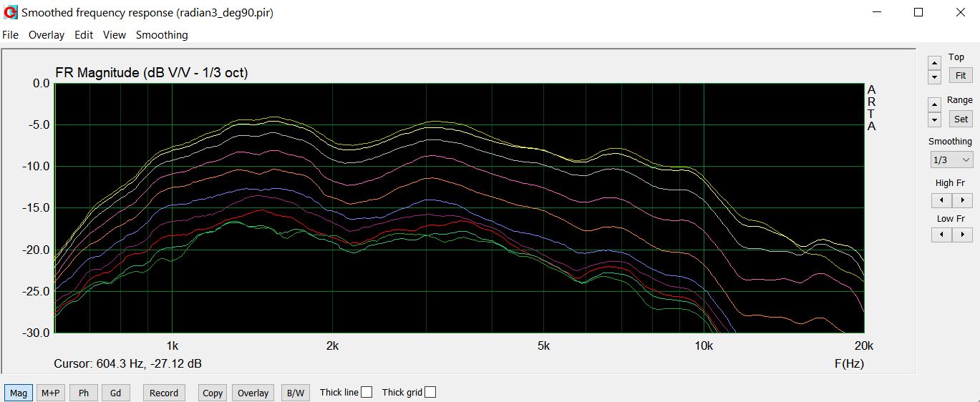Click the -30.0 dB axis label
The width and height of the screenshot is (980, 402).
(x=35, y=333)
